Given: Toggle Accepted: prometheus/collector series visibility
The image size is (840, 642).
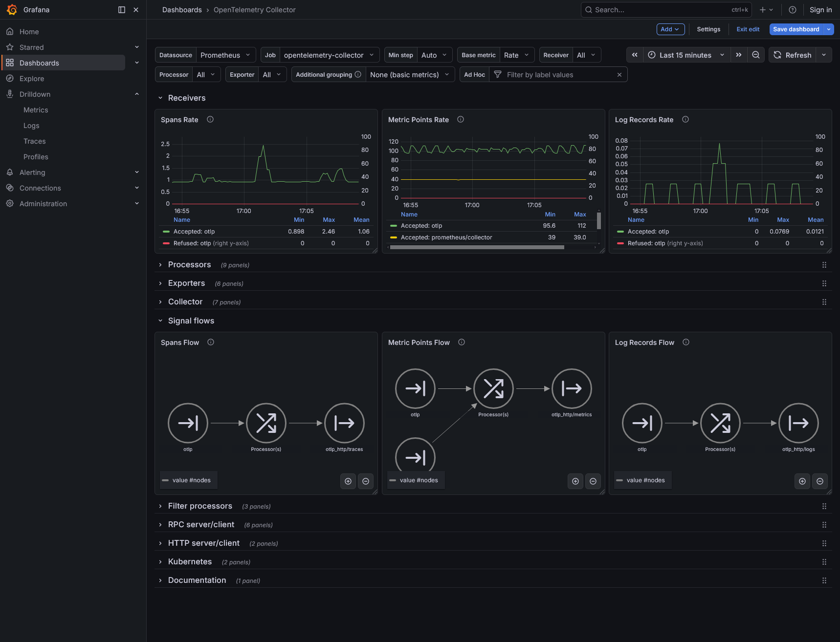Looking at the screenshot, I should click(x=446, y=237).
